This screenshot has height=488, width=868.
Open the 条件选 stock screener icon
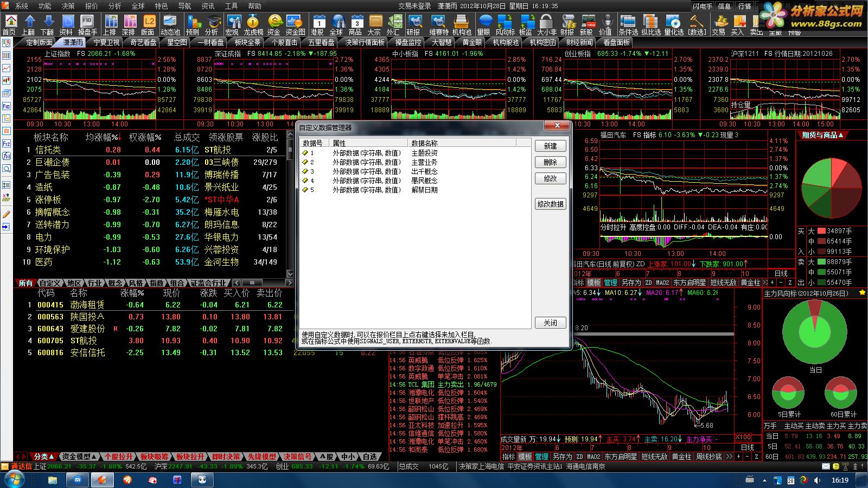pos(628,25)
